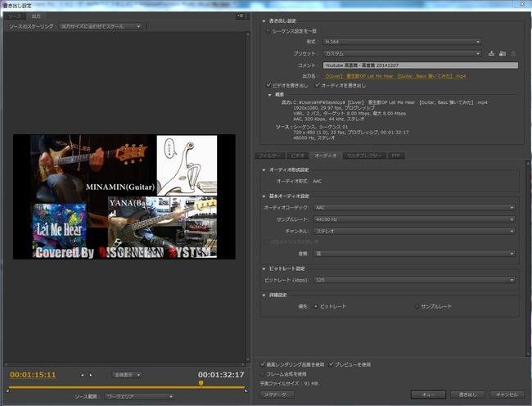
Task: Open the preview panel menu icon
Action: 240,16
